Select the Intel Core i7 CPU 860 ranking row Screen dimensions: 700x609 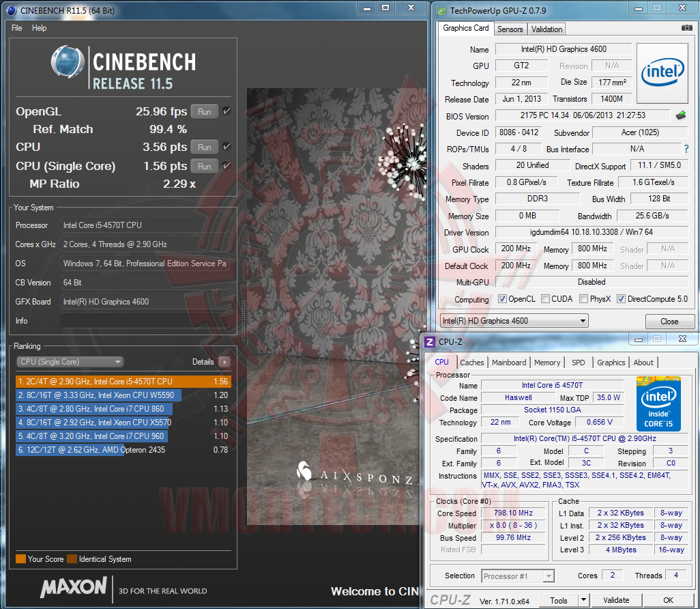click(123, 409)
